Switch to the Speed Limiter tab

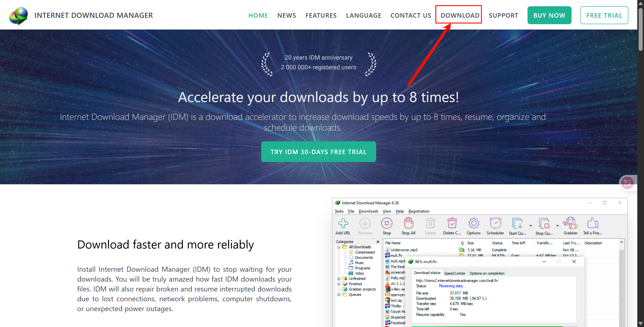(455, 273)
